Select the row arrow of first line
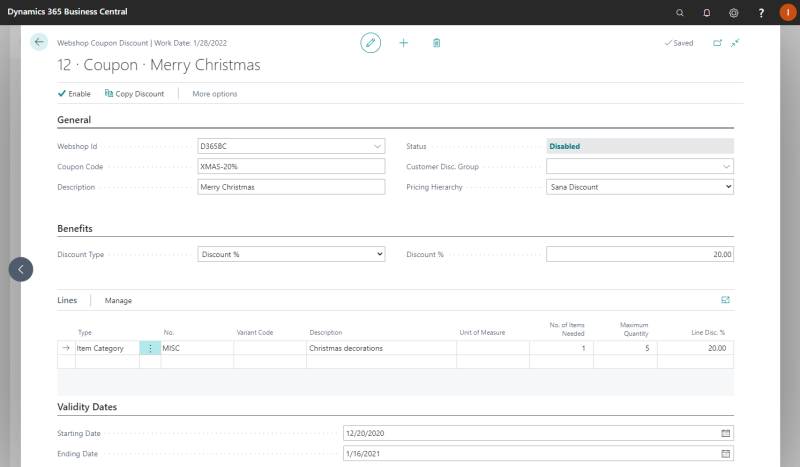The height and width of the screenshot is (467, 800). [x=66, y=348]
